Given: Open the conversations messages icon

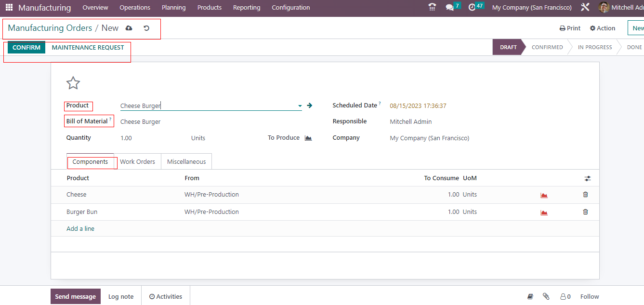Looking at the screenshot, I should point(450,8).
